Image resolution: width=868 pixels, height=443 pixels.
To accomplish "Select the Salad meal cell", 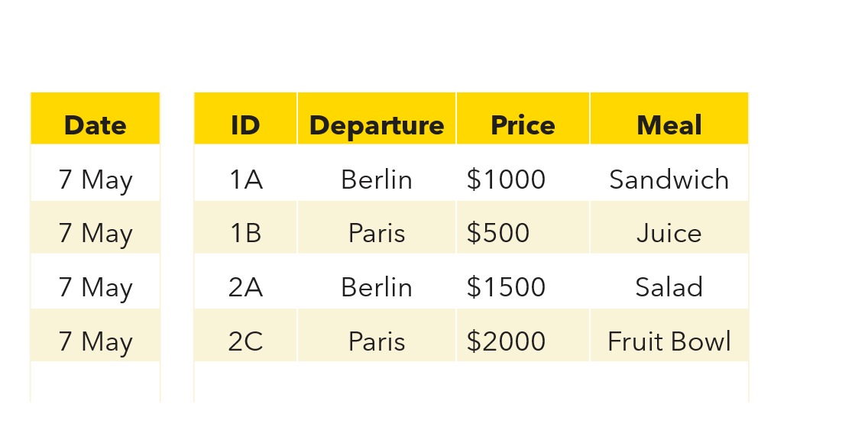I will click(669, 282).
